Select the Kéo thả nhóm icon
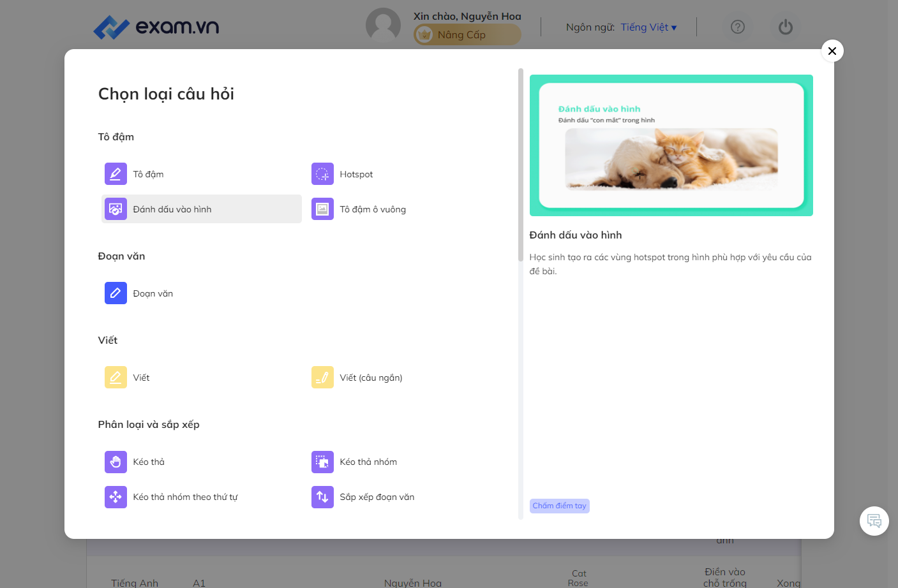Screen dimensions: 898x588 pyautogui.click(x=322, y=461)
